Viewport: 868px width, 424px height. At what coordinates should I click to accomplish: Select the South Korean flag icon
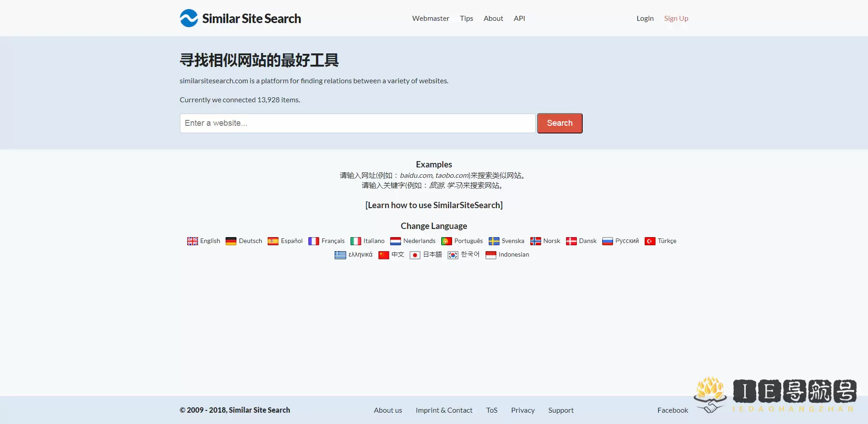[453, 255]
